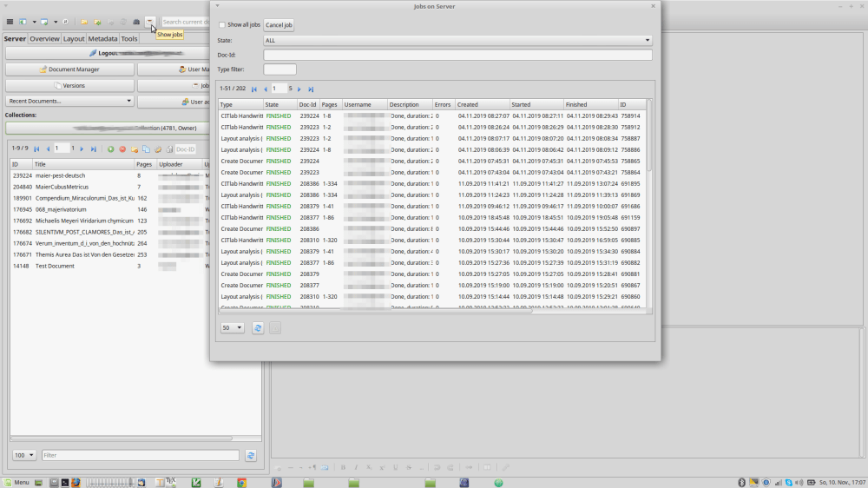Open the Recent Documents dropdown
Image resolution: width=868 pixels, height=488 pixels.
pyautogui.click(x=69, y=101)
